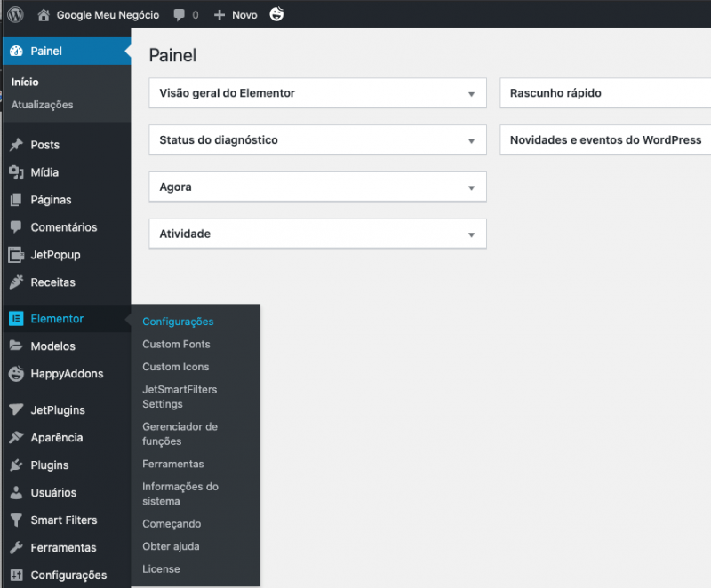Open the Páginas menu label
The image size is (711, 588).
point(51,200)
